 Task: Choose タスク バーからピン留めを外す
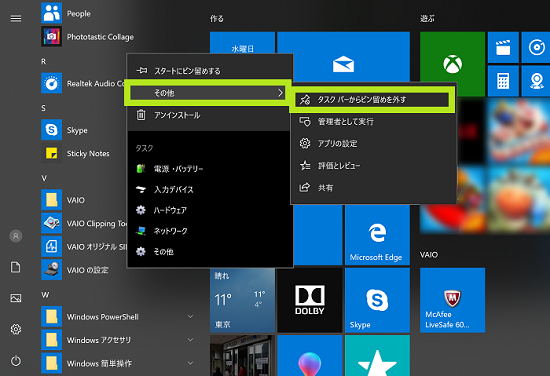tap(372, 100)
